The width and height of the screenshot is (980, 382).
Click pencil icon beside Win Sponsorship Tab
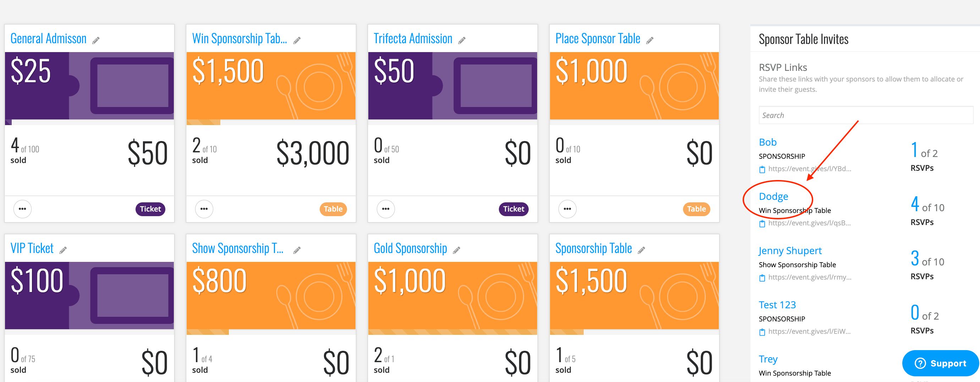tap(297, 40)
